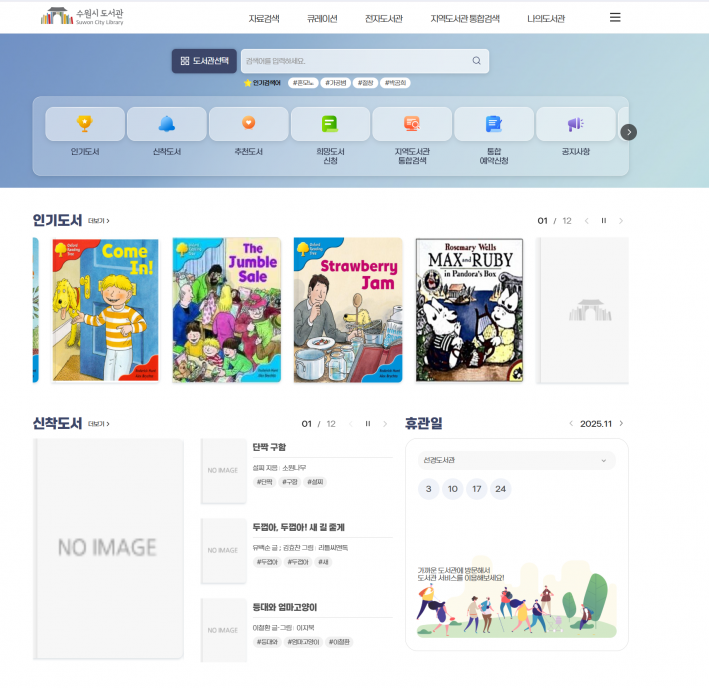Show previous month in 휴관일 calendar
The image size is (709, 688).
tap(571, 423)
